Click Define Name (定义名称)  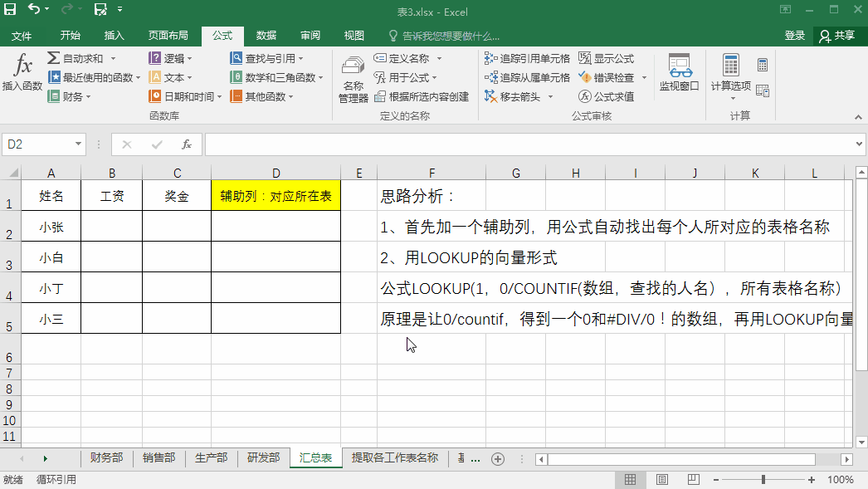[x=402, y=58]
